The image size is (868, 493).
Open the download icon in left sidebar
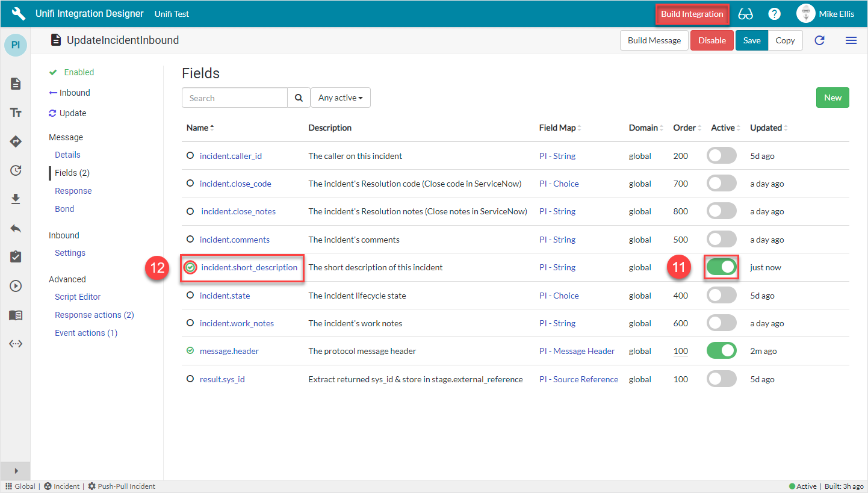[16, 199]
